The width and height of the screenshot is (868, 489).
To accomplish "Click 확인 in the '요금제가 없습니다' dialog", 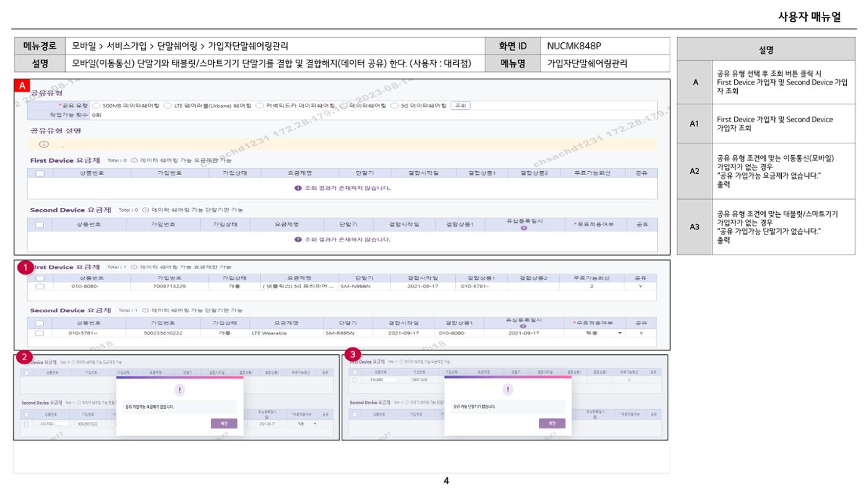I will point(224,423).
